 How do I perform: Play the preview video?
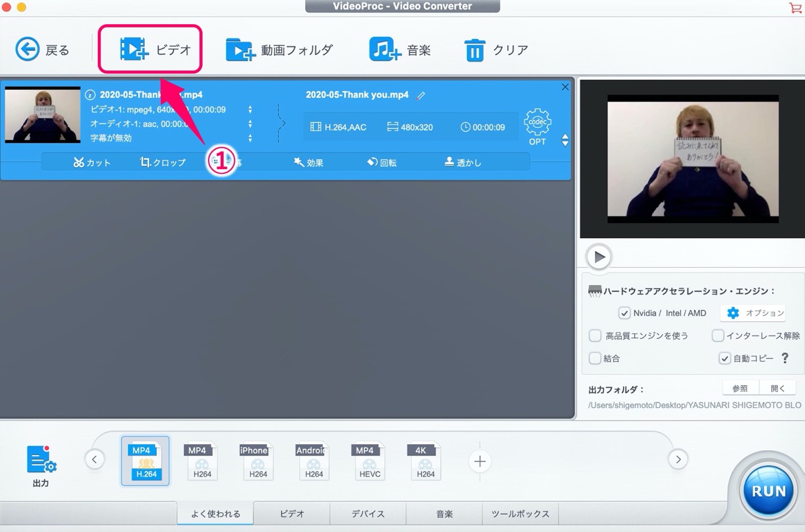click(x=599, y=256)
